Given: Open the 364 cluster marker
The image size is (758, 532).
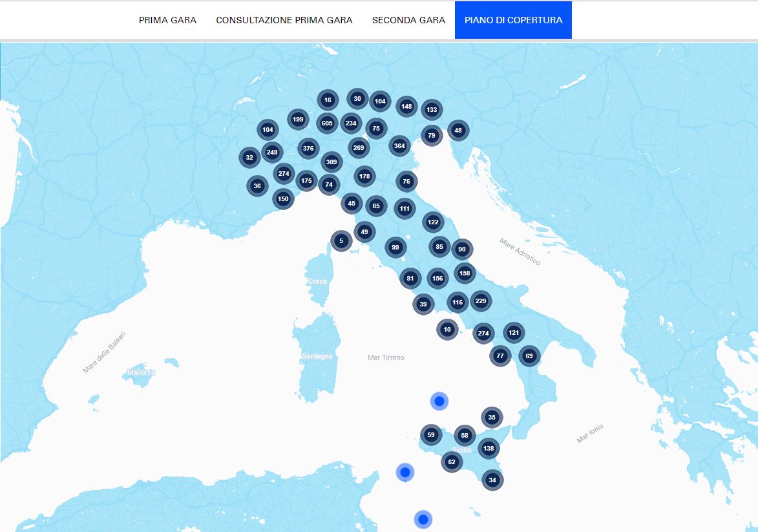Looking at the screenshot, I should (399, 145).
